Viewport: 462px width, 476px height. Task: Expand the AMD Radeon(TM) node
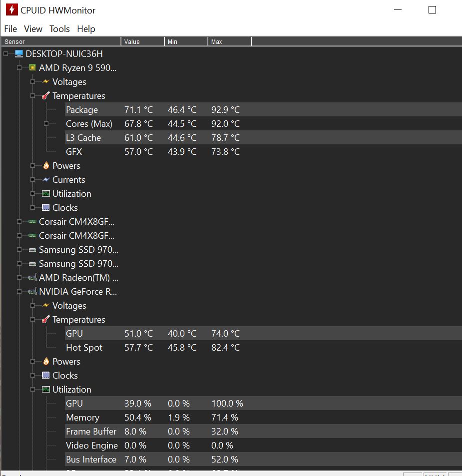tap(19, 278)
